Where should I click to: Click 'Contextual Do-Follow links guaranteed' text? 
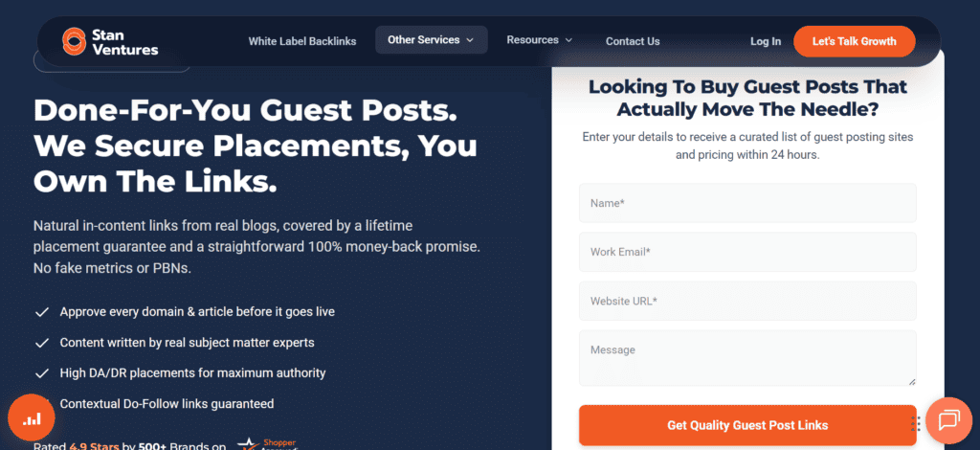[167, 404]
